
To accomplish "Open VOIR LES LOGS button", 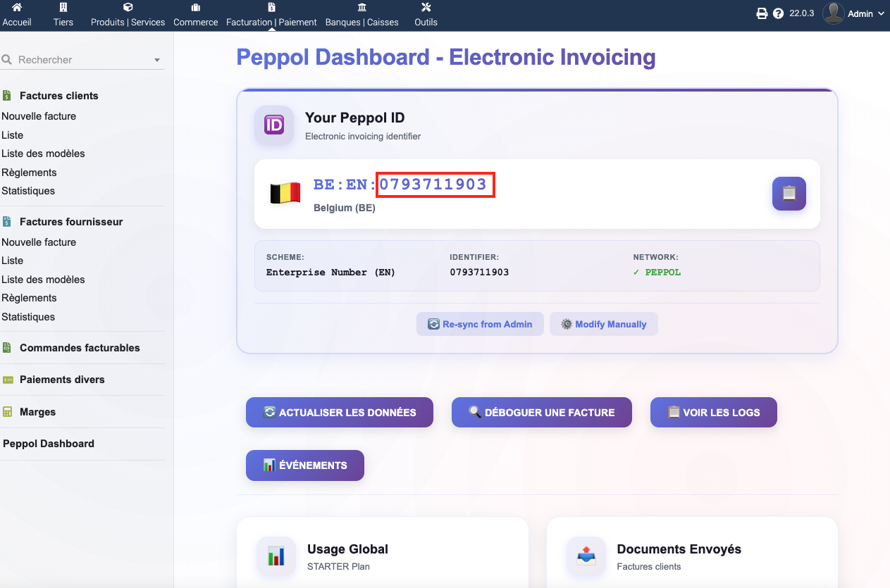I will (x=713, y=413).
